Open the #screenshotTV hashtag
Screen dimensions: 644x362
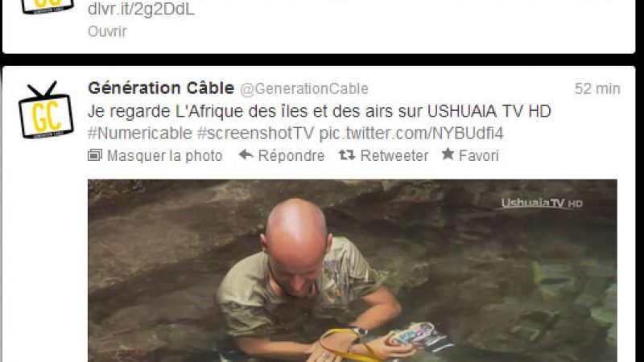coord(255,134)
